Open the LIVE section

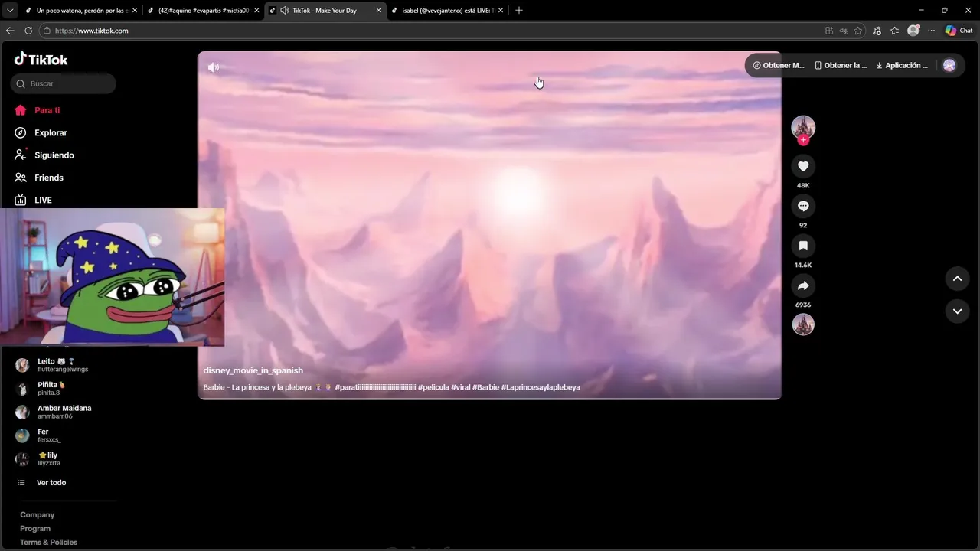point(43,200)
